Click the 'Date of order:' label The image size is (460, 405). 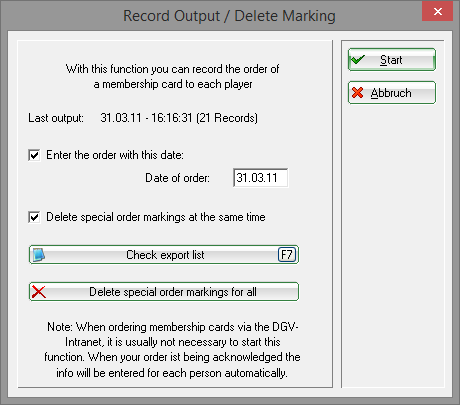click(x=177, y=178)
